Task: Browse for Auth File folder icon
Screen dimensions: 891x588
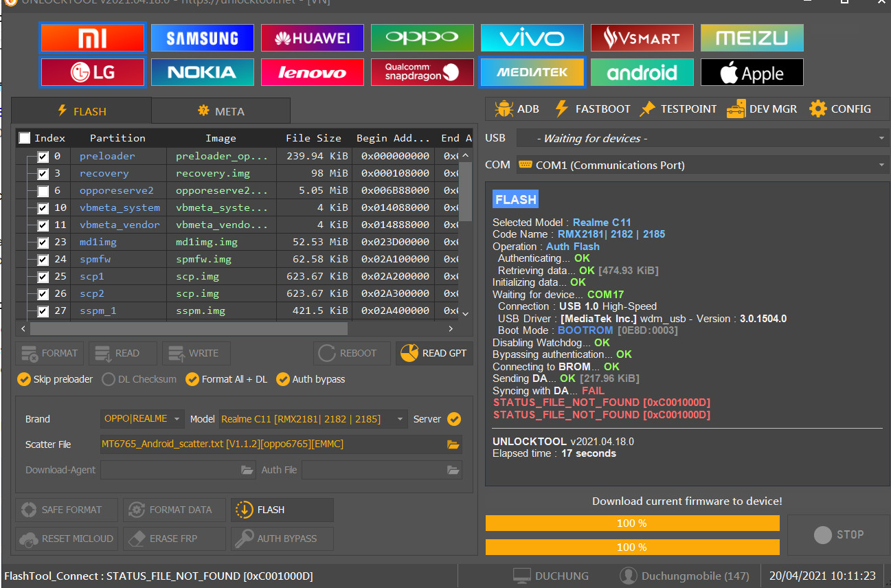Action: pos(453,470)
